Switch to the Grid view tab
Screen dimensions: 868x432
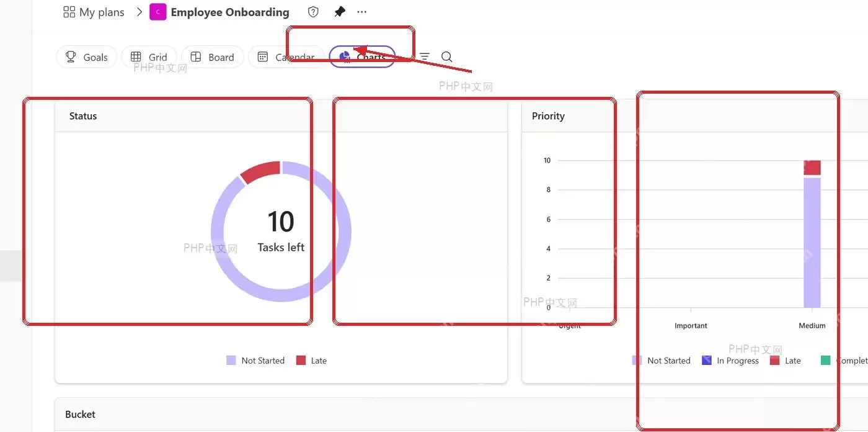[x=149, y=57]
